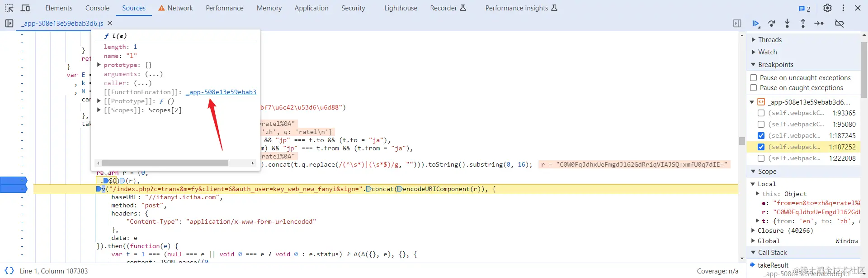Open DevTools settings gear
Screen dimensions: 868x278
coord(827,8)
